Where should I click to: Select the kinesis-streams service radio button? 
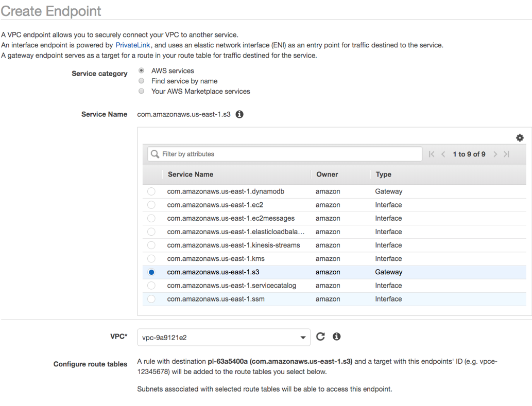click(151, 245)
